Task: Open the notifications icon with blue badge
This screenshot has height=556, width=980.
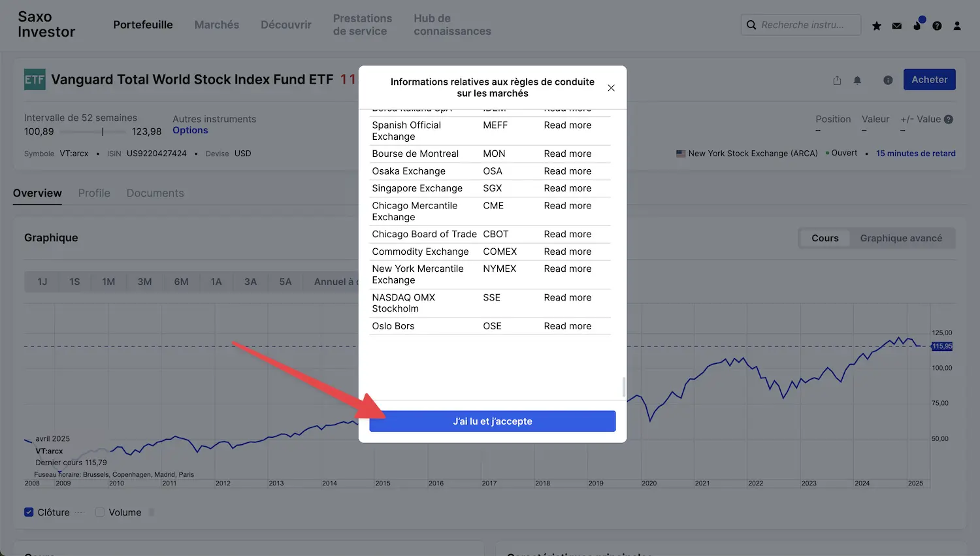Action: pos(917,24)
